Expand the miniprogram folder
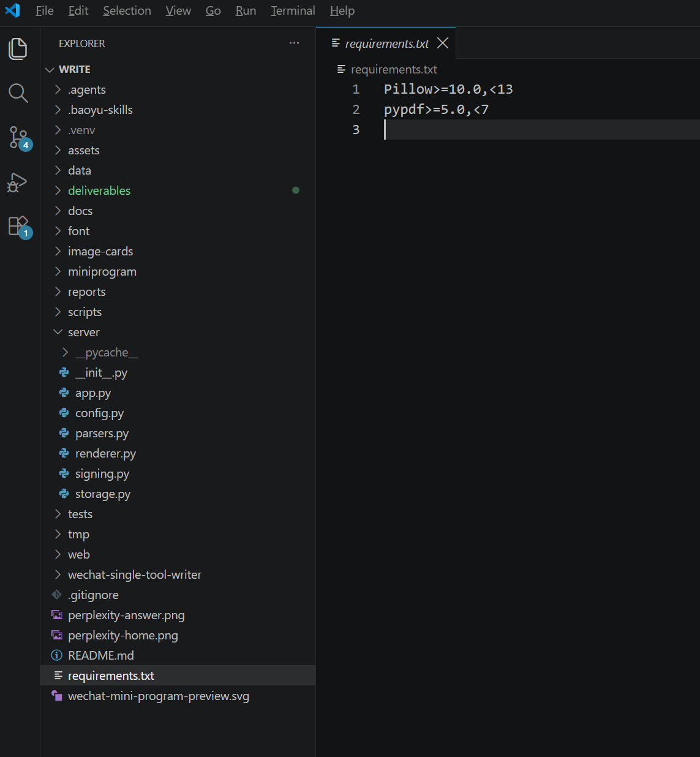This screenshot has height=757, width=700. pos(178,271)
